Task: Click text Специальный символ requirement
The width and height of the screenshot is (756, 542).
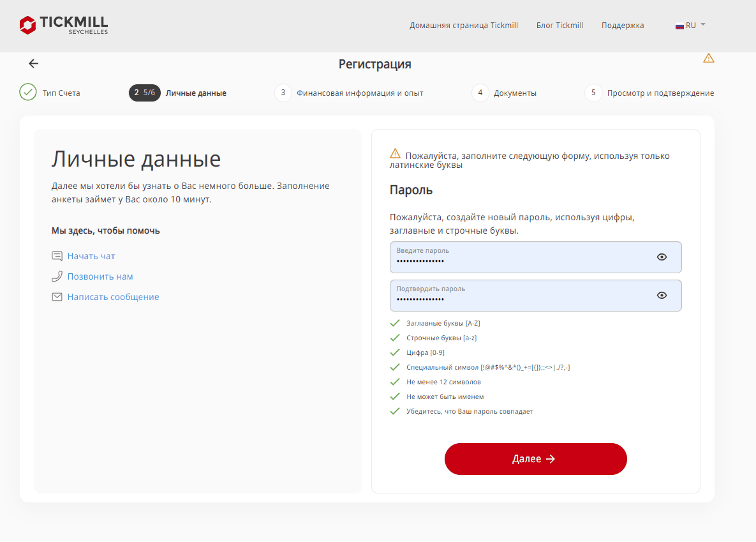Action: [x=488, y=367]
